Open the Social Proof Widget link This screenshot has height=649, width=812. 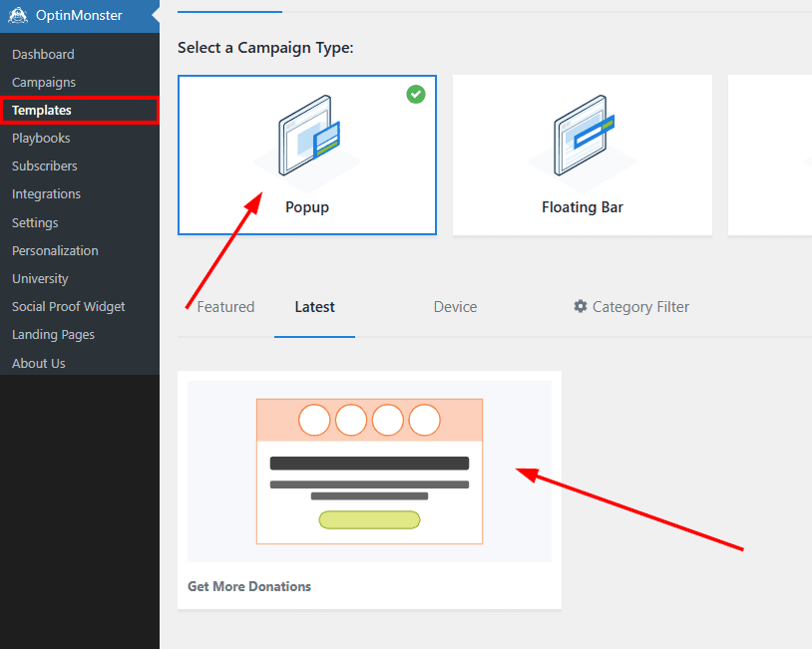(69, 307)
